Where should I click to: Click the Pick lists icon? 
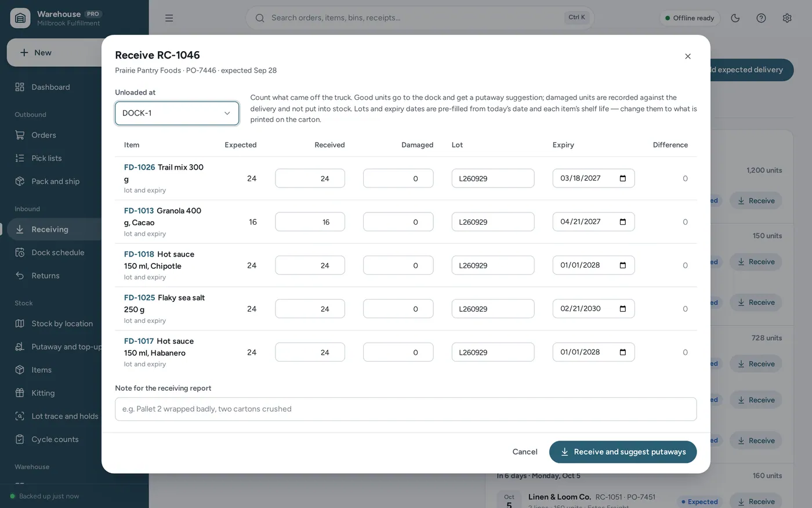tap(20, 158)
